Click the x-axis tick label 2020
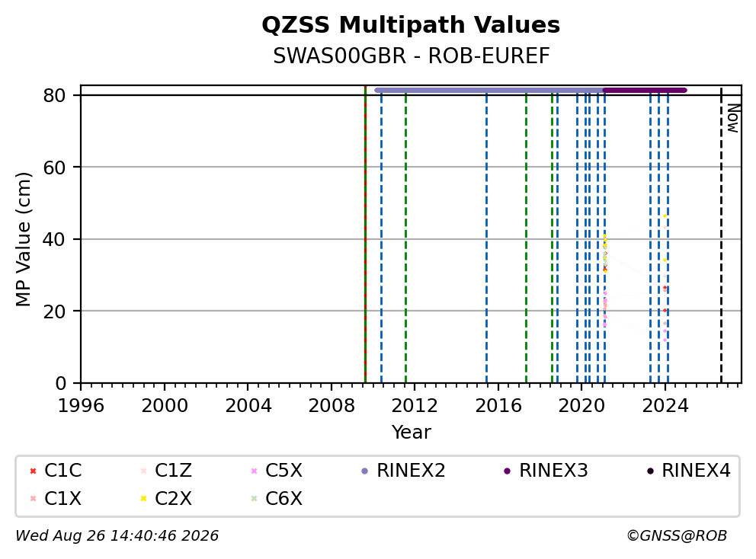The width and height of the screenshot is (756, 559). [581, 406]
